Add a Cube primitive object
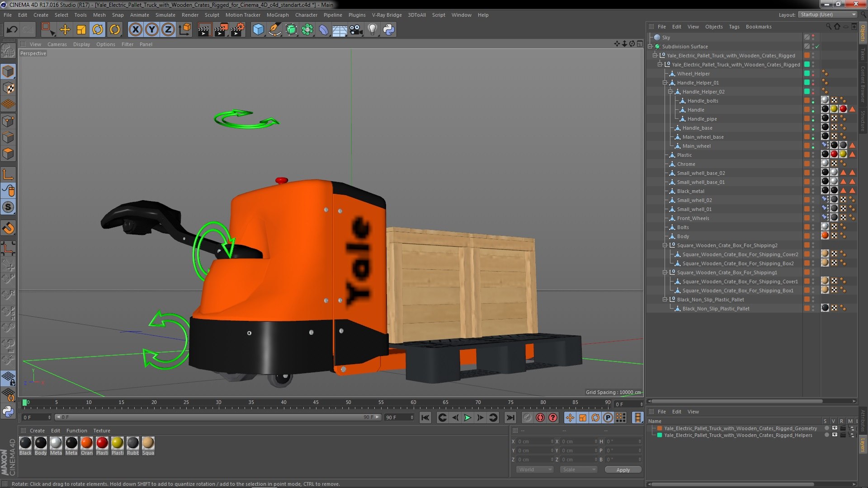This screenshot has width=868, height=488. point(258,30)
